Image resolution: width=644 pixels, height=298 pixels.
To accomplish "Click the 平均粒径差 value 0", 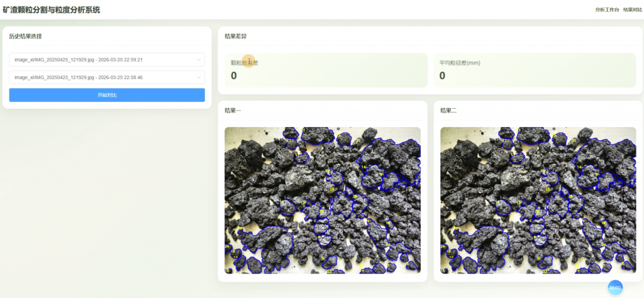I will 442,75.
